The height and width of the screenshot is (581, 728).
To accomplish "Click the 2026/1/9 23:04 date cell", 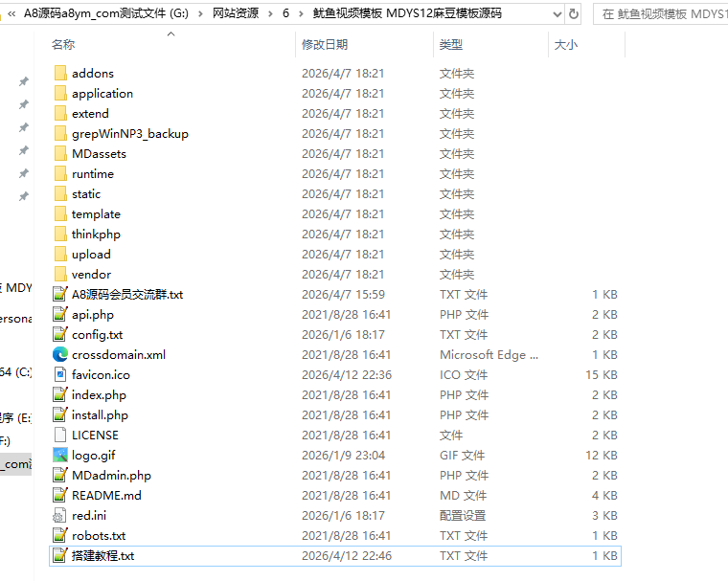I will 343,456.
